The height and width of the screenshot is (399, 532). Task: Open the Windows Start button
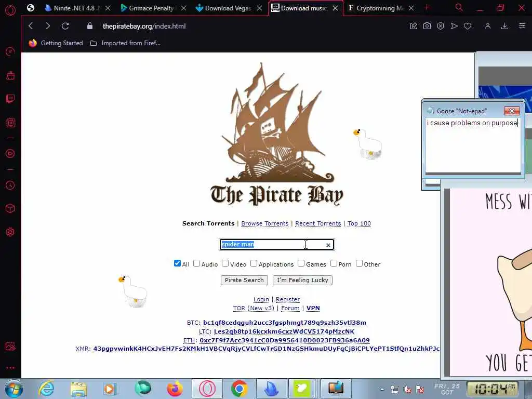[x=14, y=389]
